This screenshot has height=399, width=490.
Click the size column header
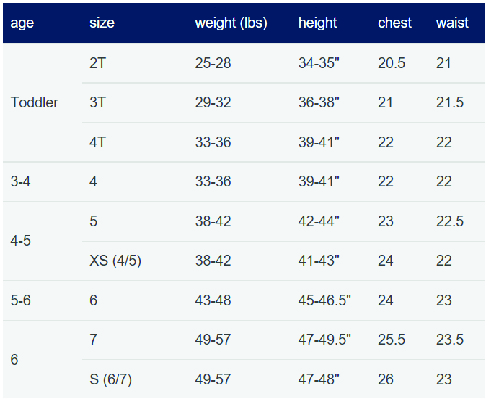[x=102, y=23]
